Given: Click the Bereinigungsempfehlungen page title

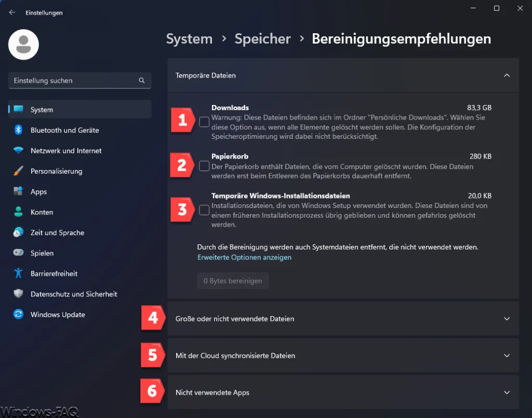Looking at the screenshot, I should point(402,38).
